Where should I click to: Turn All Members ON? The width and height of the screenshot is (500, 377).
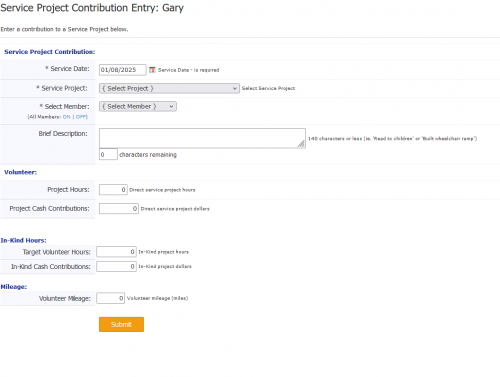[67, 117]
